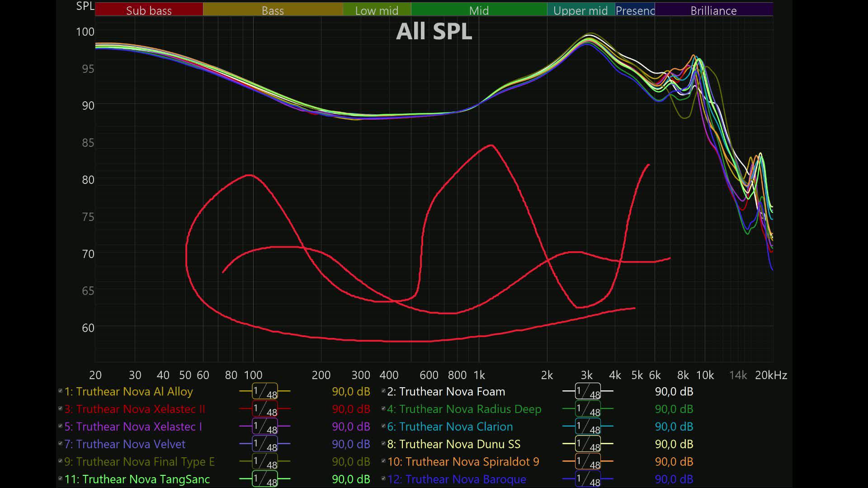The height and width of the screenshot is (488, 868).
Task: Click the Low mid frequency band label
Action: click(377, 10)
